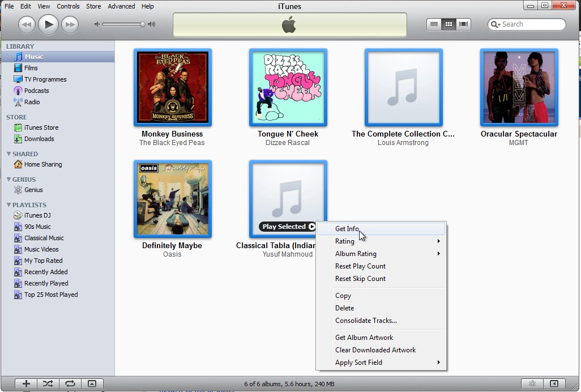Open the Advanced menu
Viewport: 581px width, 392px height.
pyautogui.click(x=121, y=6)
